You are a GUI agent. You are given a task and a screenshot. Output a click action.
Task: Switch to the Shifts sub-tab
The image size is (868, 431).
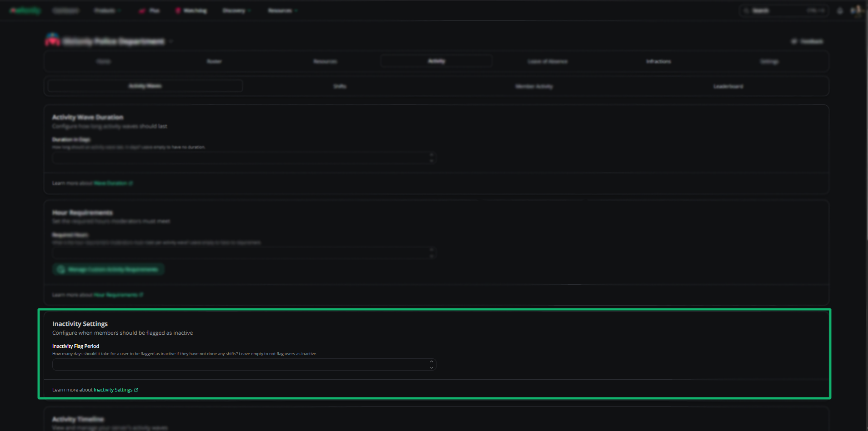340,86
